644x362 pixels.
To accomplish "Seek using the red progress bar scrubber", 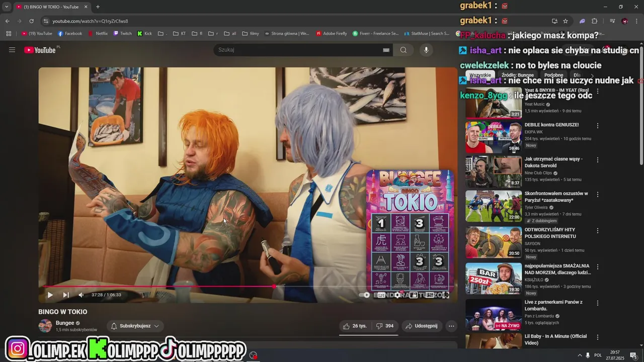I will tap(274, 286).
